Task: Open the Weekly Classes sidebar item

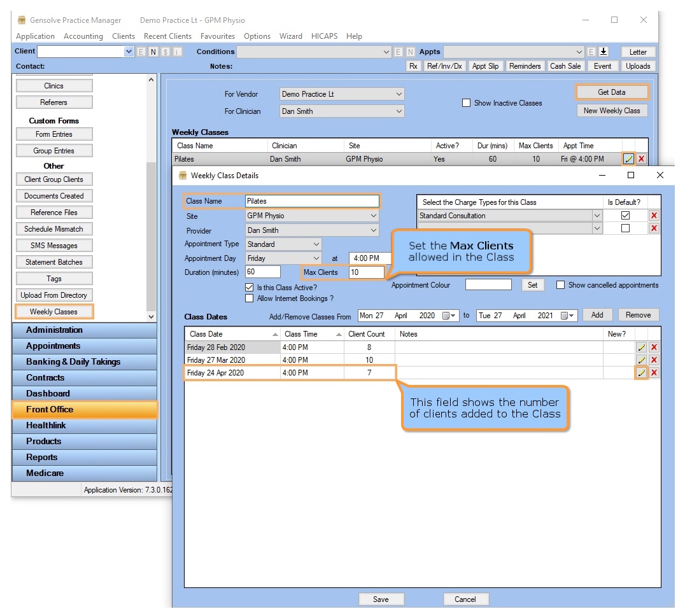Action: (x=53, y=312)
